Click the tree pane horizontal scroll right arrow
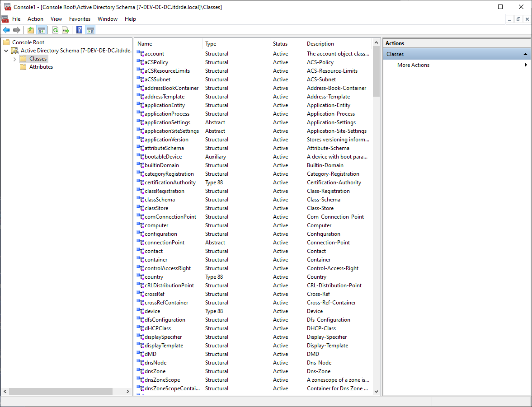This screenshot has width=532, height=407. [x=128, y=391]
